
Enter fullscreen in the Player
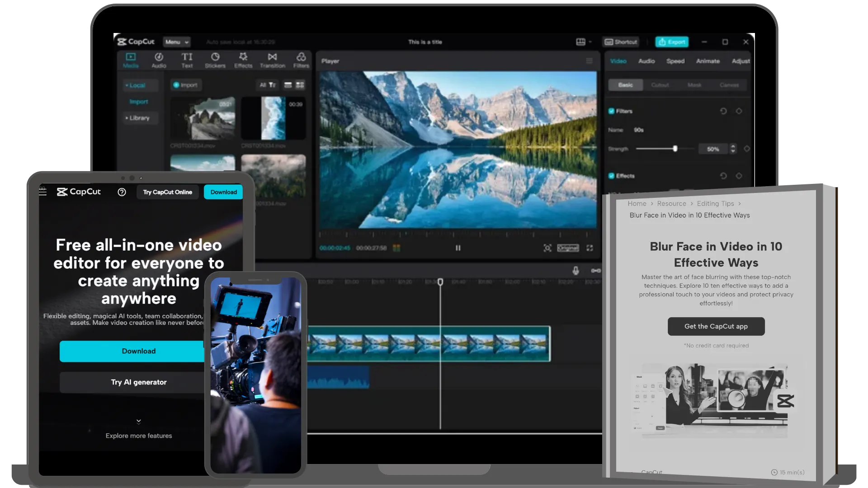(590, 248)
